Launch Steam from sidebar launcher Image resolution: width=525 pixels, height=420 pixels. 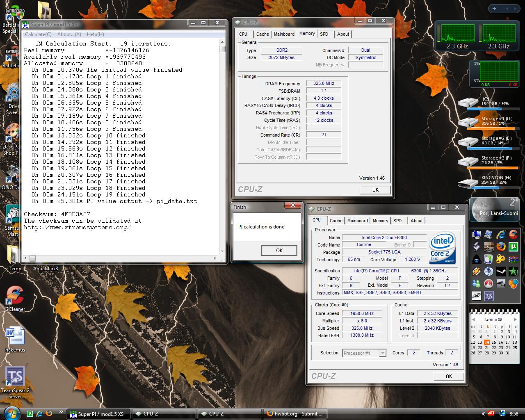tap(501, 271)
